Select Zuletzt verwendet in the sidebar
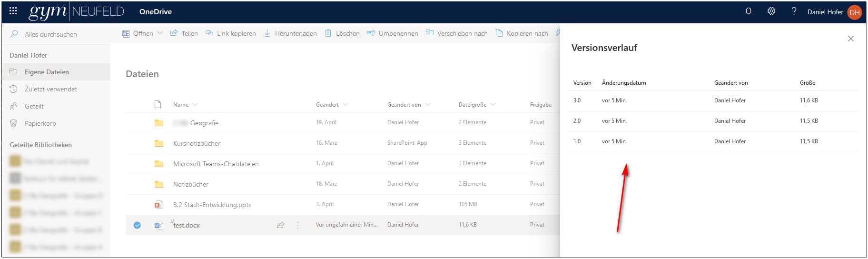Image resolution: width=868 pixels, height=259 pixels. tap(50, 89)
